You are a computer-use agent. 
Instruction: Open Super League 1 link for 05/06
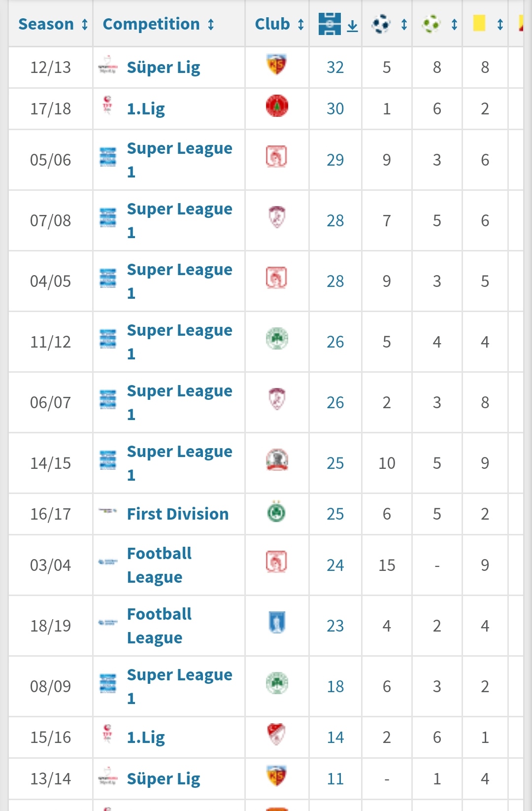(x=179, y=160)
